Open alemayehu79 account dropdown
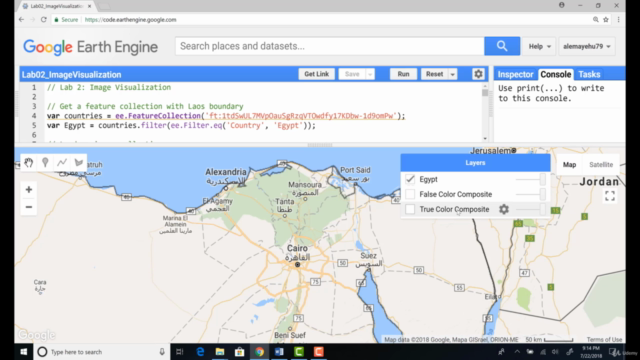This screenshot has width=640, height=360. 587,47
